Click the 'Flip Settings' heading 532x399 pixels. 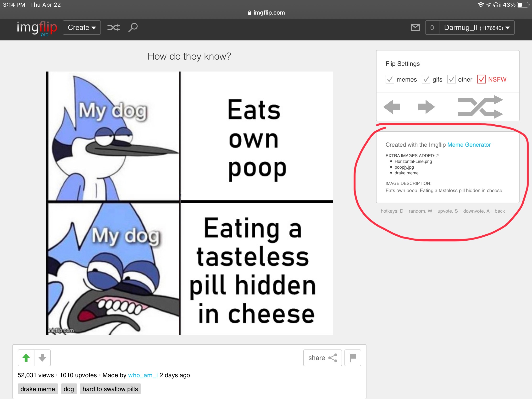pos(402,64)
